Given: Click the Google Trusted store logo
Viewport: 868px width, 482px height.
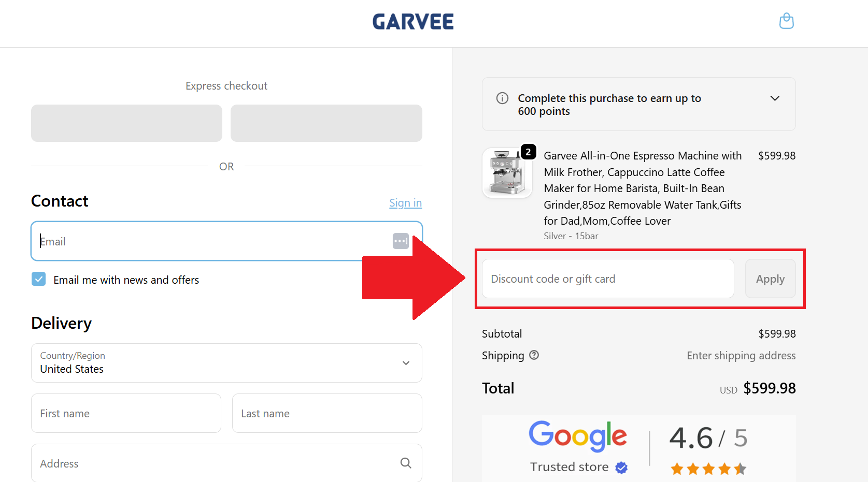Looking at the screenshot, I should [578, 446].
